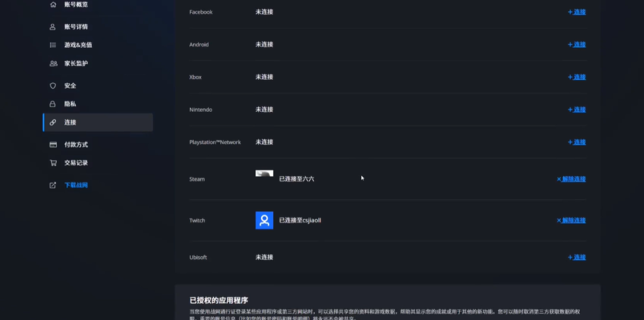The image size is (644, 320).
Task: Disconnect the linked Steam account
Action: click(x=571, y=179)
